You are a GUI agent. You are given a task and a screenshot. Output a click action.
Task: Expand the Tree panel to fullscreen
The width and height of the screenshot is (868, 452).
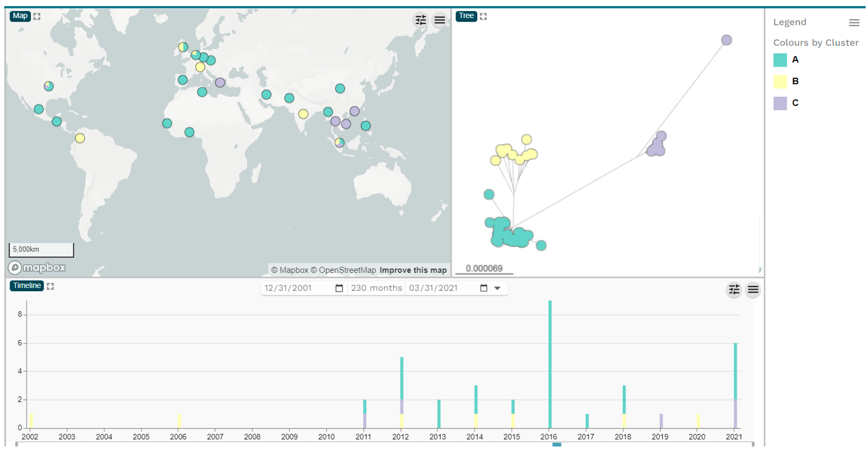coord(483,16)
